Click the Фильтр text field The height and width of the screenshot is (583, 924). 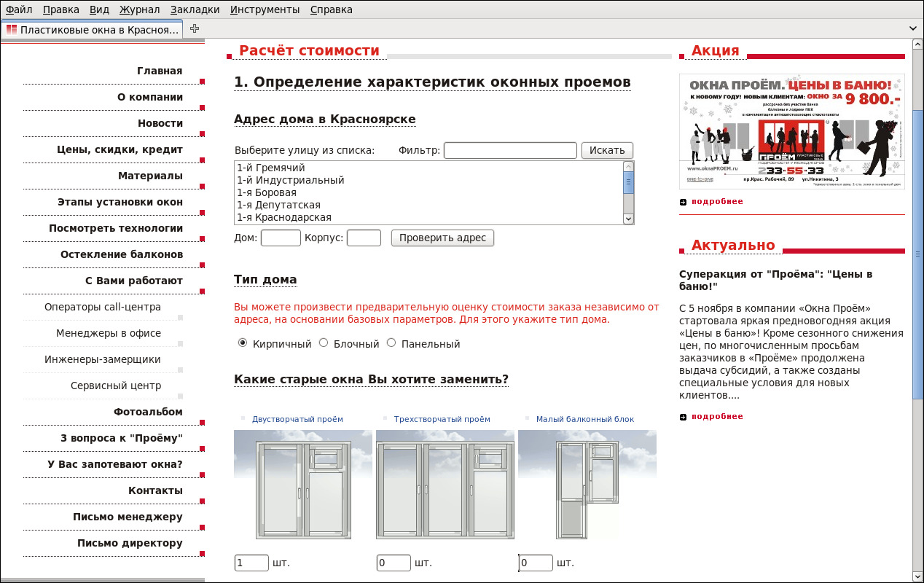510,151
